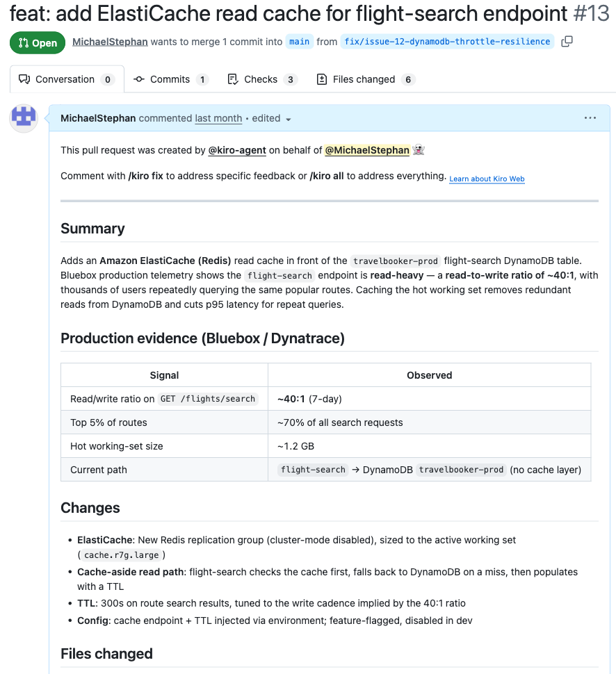This screenshot has height=674, width=616.
Task: Switch to the Commits tab
Action: [x=171, y=79]
